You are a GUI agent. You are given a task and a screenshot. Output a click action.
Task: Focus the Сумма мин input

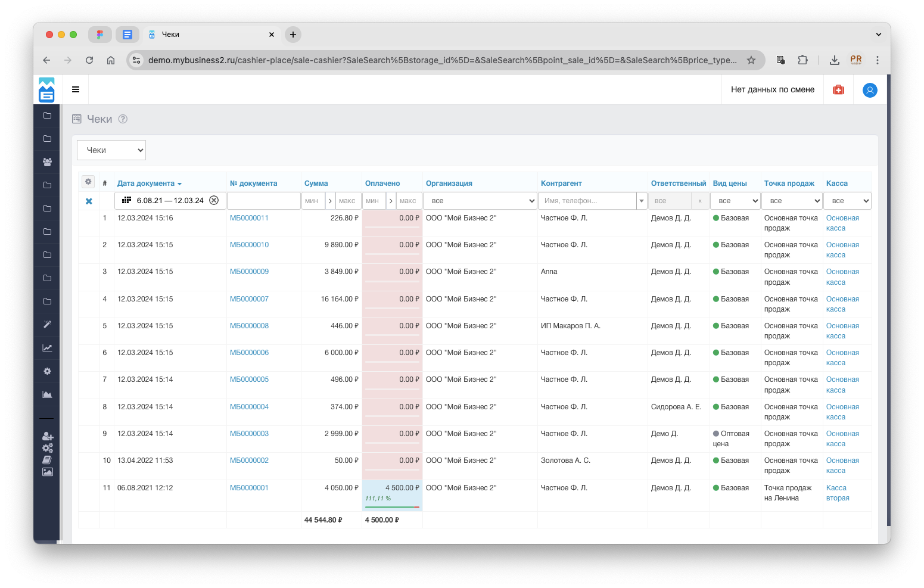tap(313, 201)
